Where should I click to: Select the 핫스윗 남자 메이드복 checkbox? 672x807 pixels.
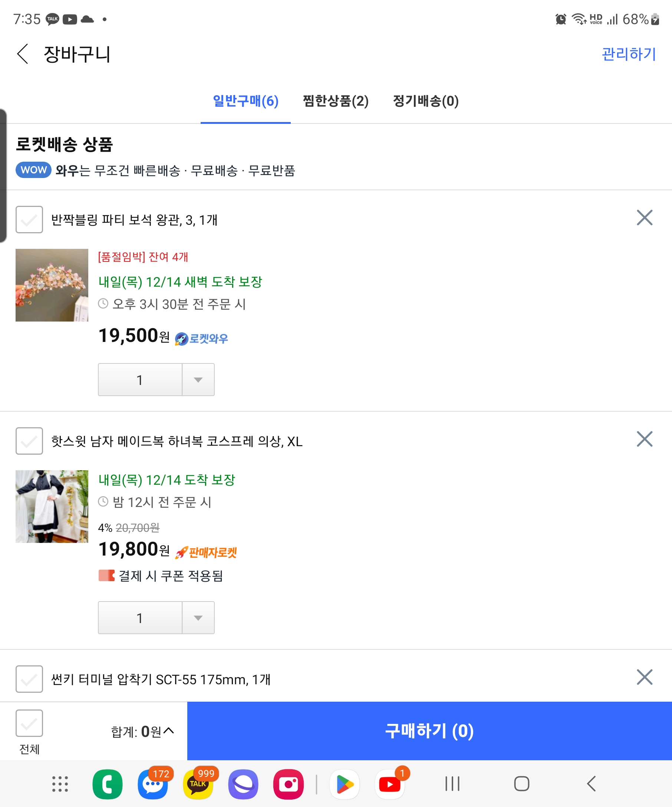[x=29, y=441]
